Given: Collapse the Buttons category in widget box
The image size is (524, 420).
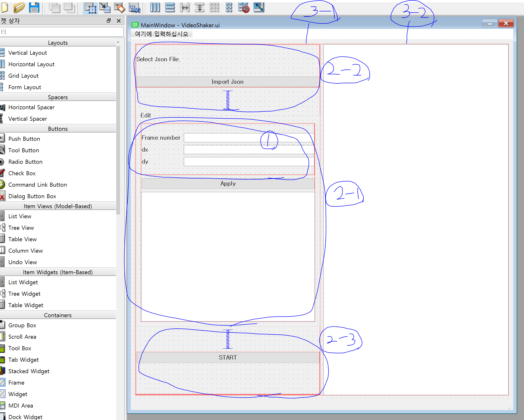Looking at the screenshot, I should 58,129.
